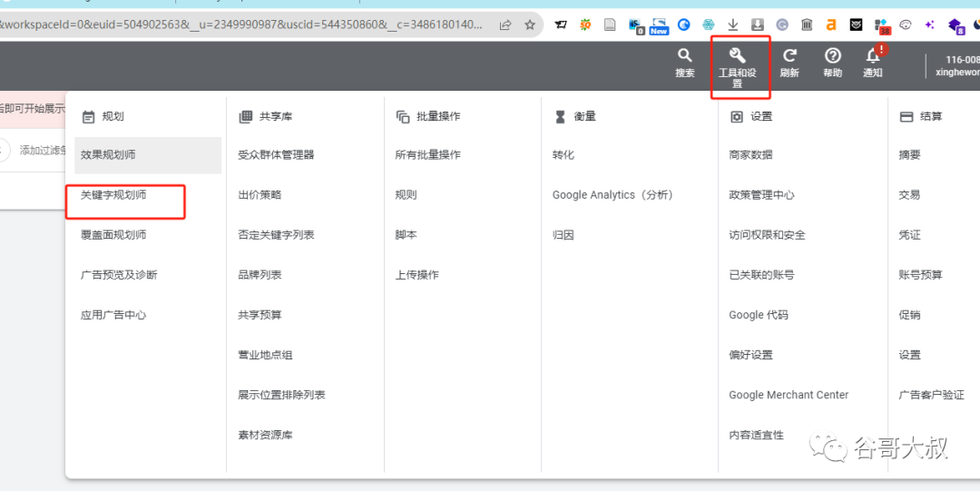Screen dimensions: 980x491
Task: Click the blank page extension icon
Action: pos(610,25)
